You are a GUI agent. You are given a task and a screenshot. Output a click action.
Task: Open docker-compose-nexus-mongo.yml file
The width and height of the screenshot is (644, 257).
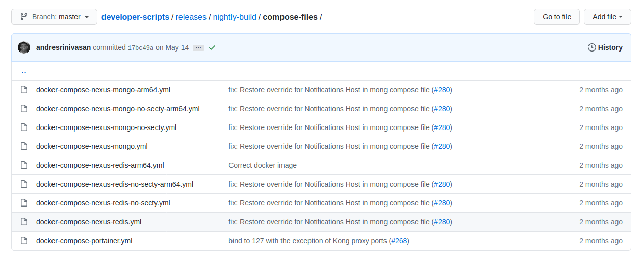tap(92, 146)
